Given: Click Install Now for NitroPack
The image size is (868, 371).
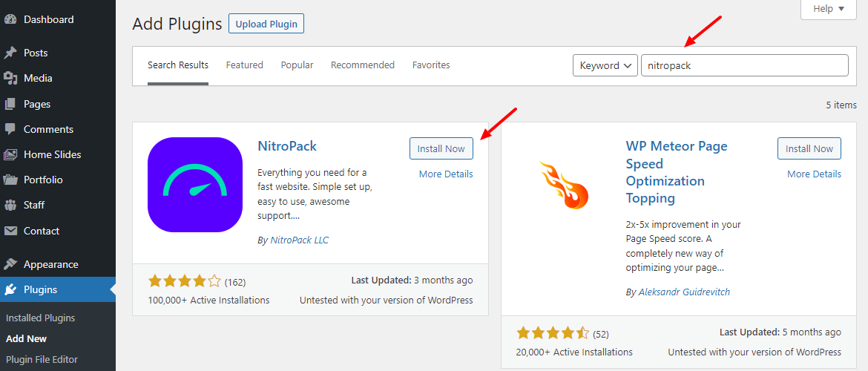Looking at the screenshot, I should click(x=441, y=148).
